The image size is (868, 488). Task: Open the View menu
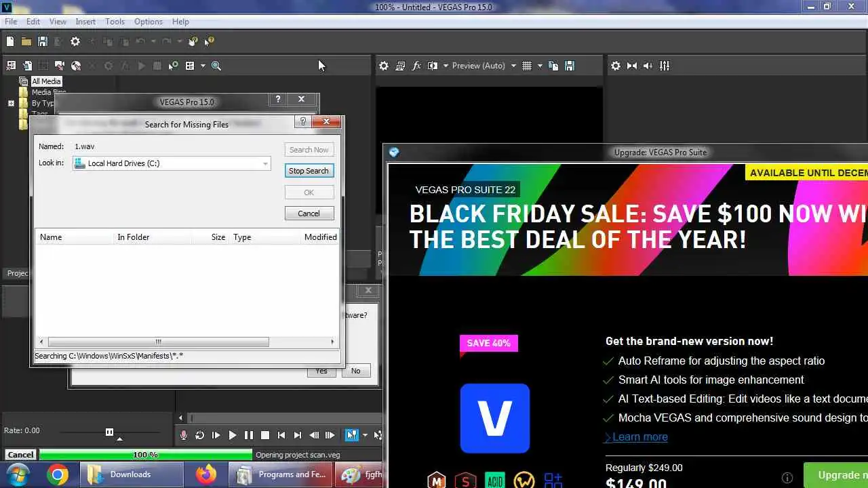point(58,22)
